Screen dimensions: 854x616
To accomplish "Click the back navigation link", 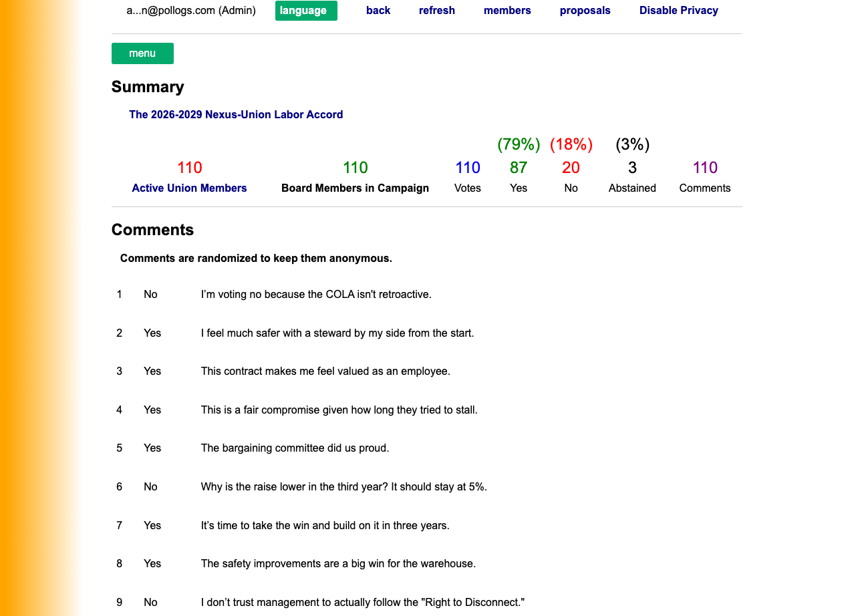I will (x=378, y=10).
